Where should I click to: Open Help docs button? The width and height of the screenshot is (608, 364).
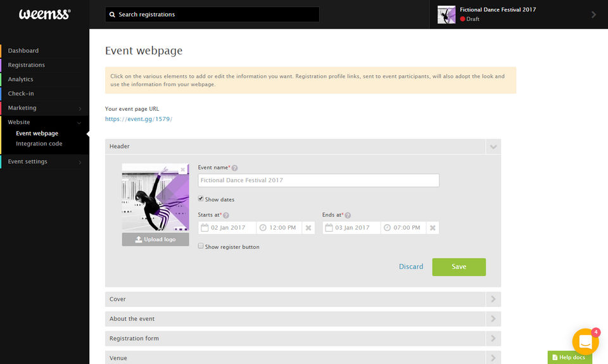(569, 358)
